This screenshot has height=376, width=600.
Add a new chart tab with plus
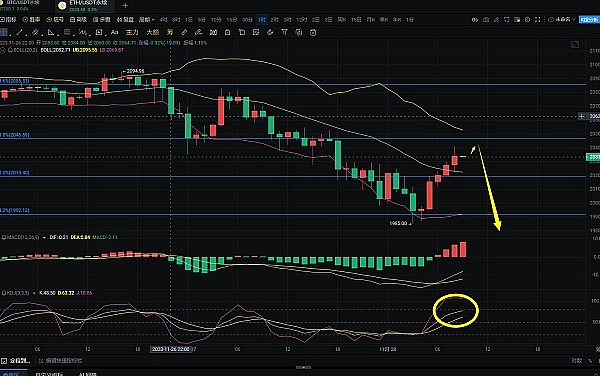click(x=125, y=5)
